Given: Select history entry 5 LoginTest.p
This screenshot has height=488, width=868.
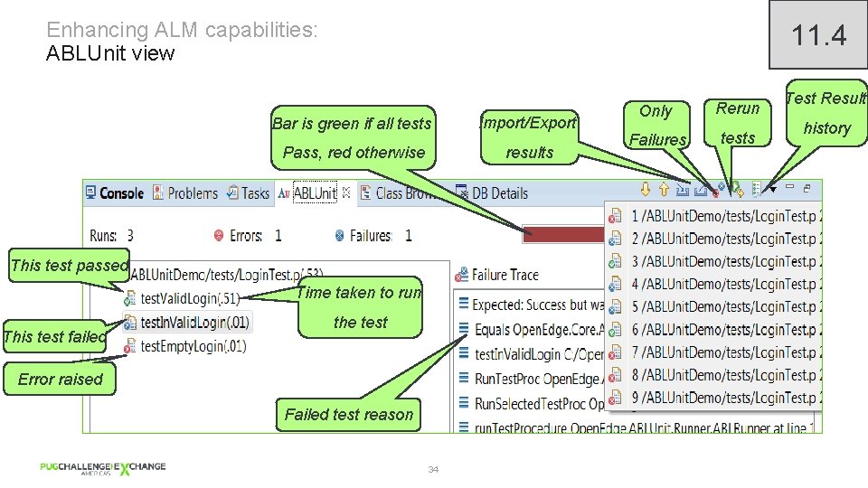Looking at the screenshot, I should [x=713, y=306].
